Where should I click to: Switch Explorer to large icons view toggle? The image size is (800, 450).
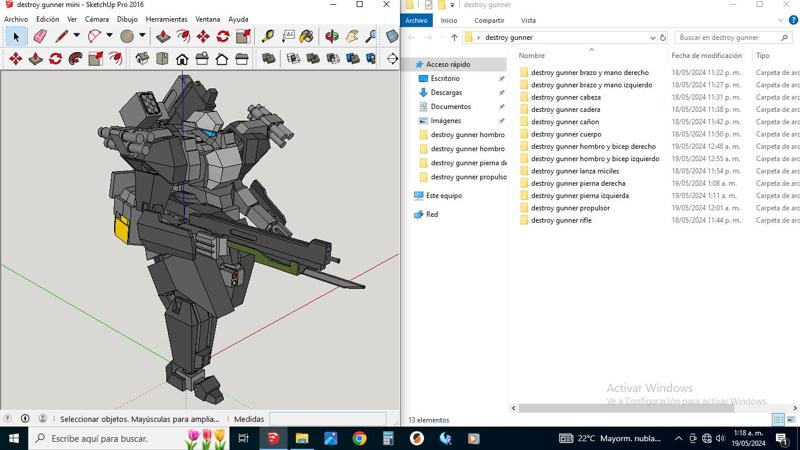click(x=791, y=419)
